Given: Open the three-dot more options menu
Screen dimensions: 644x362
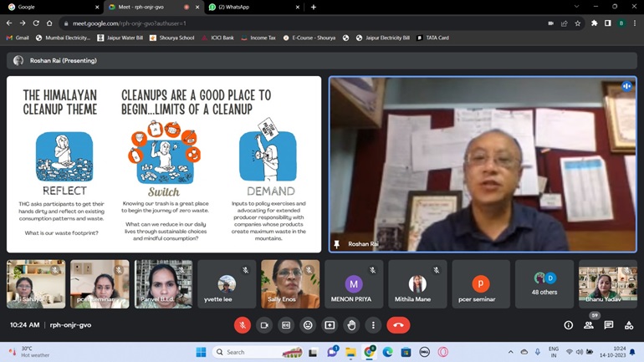Looking at the screenshot, I should 373,325.
